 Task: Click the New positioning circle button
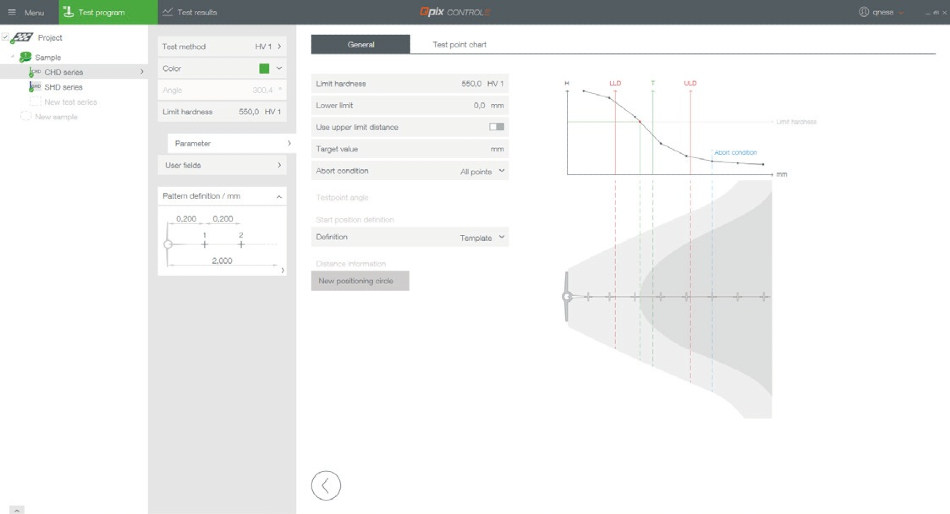pyautogui.click(x=360, y=281)
